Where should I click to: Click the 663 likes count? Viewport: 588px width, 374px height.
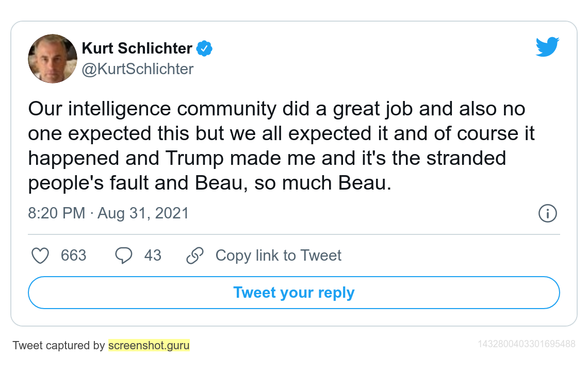pyautogui.click(x=73, y=256)
